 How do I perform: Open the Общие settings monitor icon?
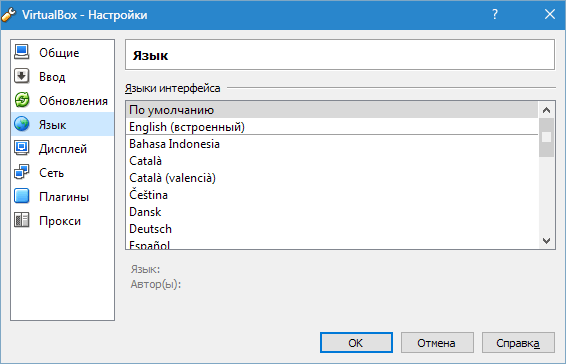[22, 52]
